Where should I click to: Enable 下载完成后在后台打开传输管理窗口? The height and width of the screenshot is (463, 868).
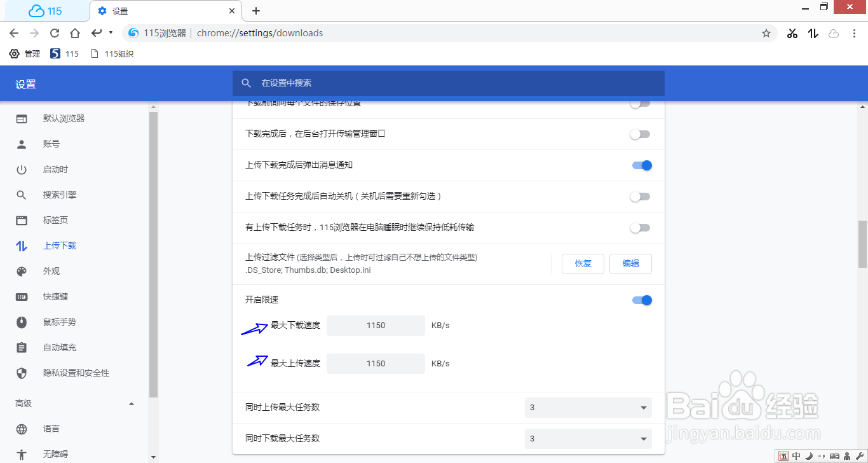tap(640, 134)
